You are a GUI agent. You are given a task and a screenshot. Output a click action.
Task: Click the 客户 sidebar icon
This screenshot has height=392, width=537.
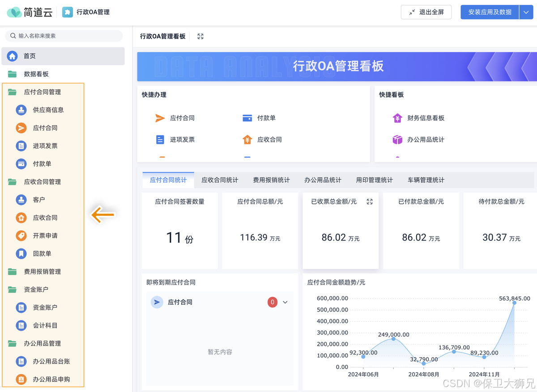click(21, 200)
